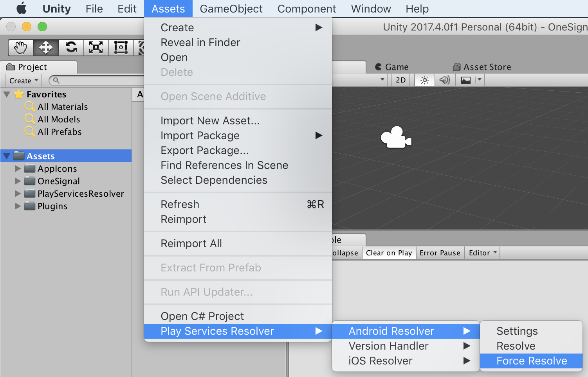Click the OneSignal folder icon
588x377 pixels.
click(x=30, y=181)
